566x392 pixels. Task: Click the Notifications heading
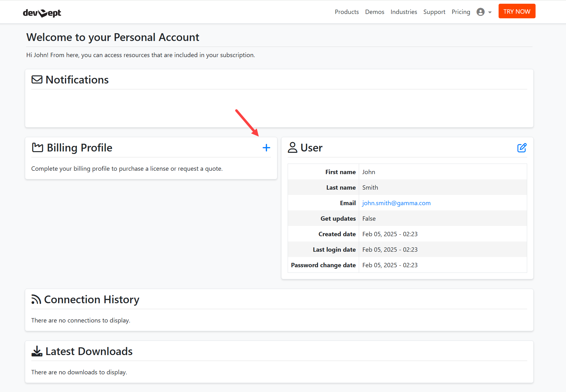(77, 80)
